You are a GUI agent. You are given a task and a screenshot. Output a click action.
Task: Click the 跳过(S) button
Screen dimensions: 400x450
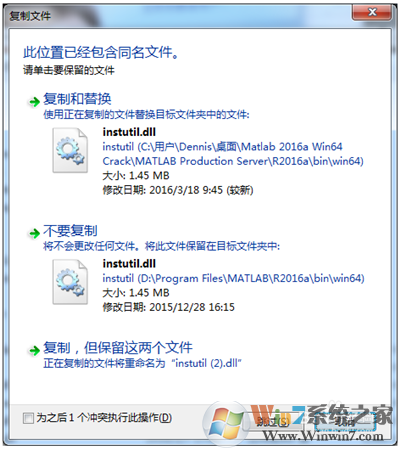pos(273,422)
